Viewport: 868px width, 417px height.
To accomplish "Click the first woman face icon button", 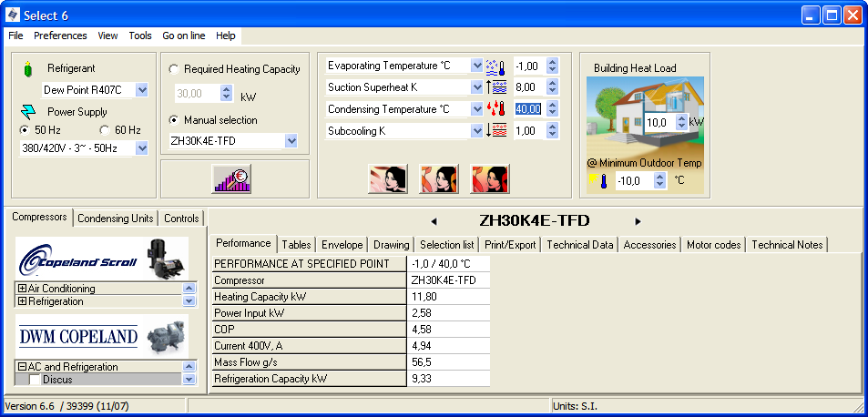I will pyautogui.click(x=388, y=178).
